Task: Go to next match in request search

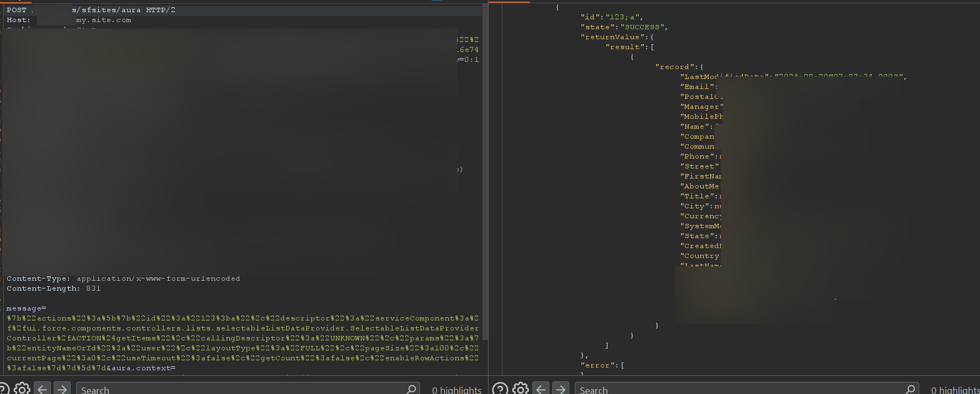Action: 62,389
